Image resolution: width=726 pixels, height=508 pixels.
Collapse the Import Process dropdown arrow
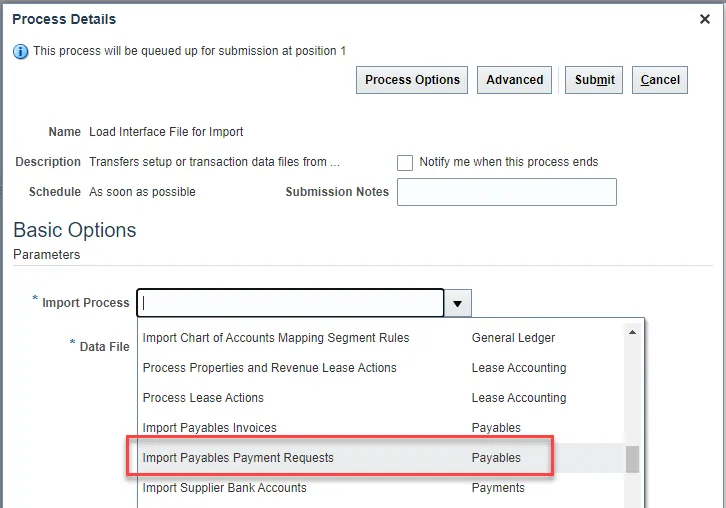(458, 303)
